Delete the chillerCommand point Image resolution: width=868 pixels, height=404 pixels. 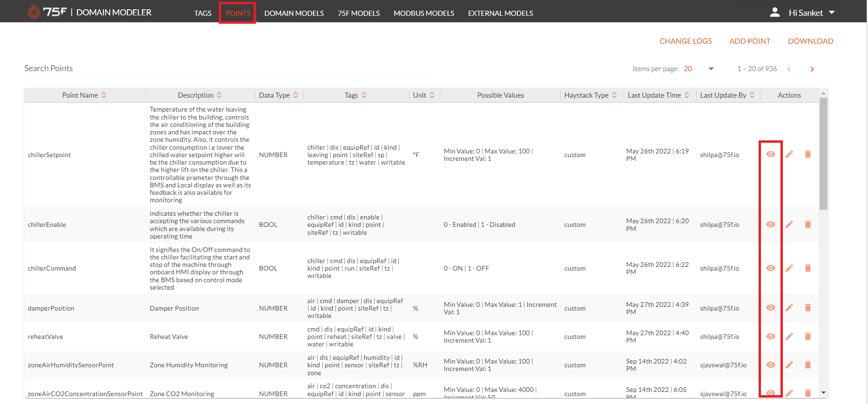(808, 268)
